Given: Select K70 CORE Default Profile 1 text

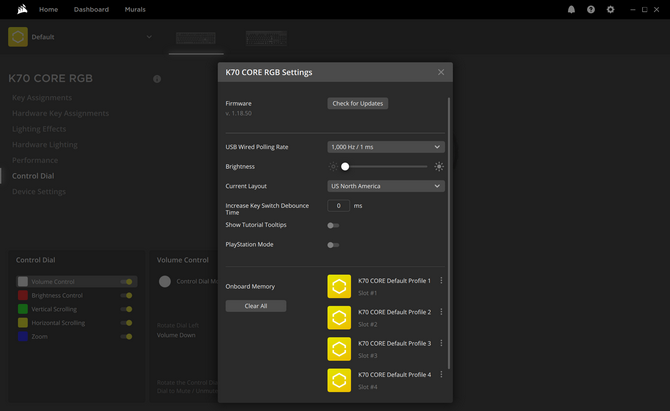Looking at the screenshot, I should click(x=394, y=281).
